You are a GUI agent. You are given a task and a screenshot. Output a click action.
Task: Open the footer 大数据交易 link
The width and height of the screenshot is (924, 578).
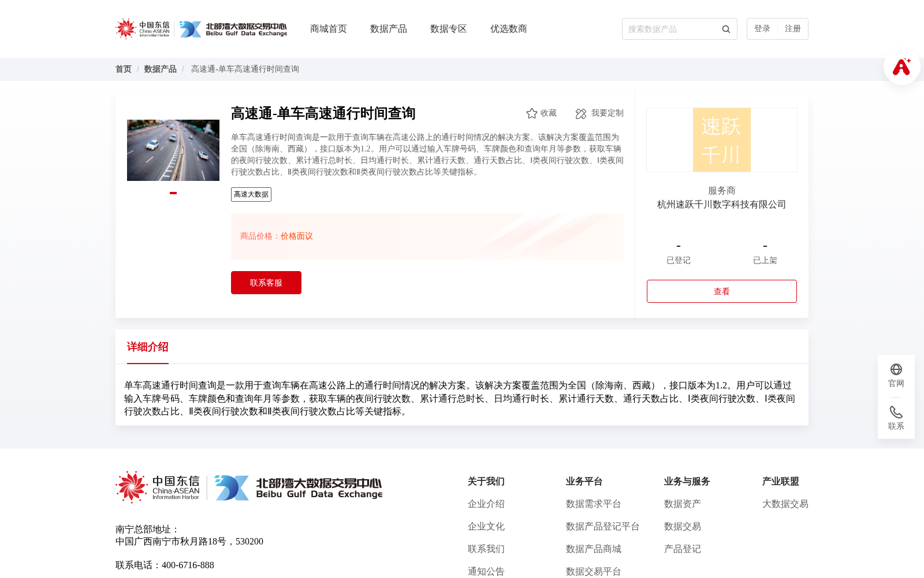click(785, 504)
